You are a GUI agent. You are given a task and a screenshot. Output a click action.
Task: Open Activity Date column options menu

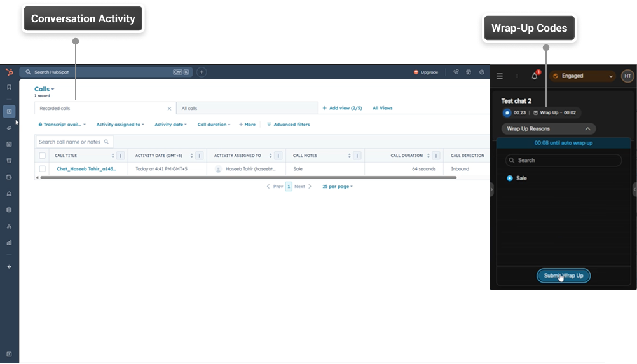(199, 156)
